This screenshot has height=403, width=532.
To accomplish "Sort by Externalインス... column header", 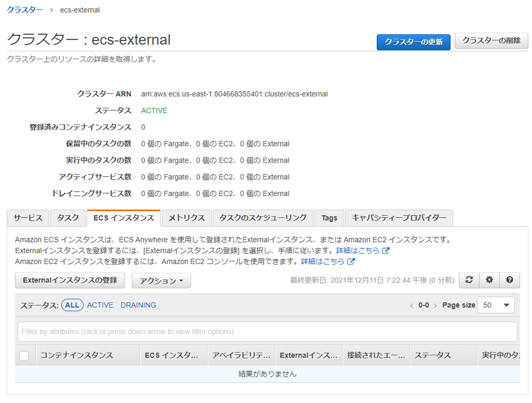I will (x=309, y=356).
